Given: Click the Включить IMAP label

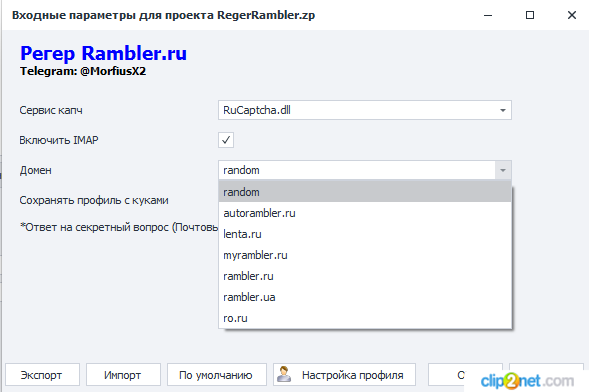Looking at the screenshot, I should (x=59, y=140).
